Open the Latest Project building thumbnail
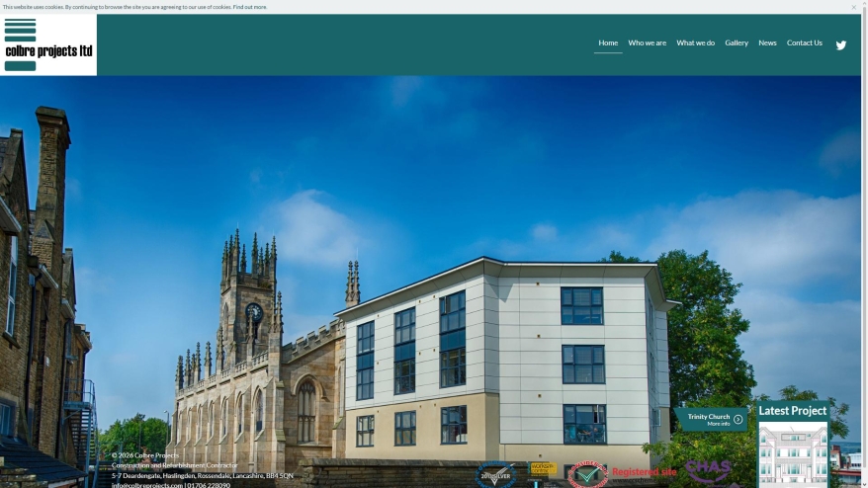Image resolution: width=868 pixels, height=488 pixels. pos(793,454)
